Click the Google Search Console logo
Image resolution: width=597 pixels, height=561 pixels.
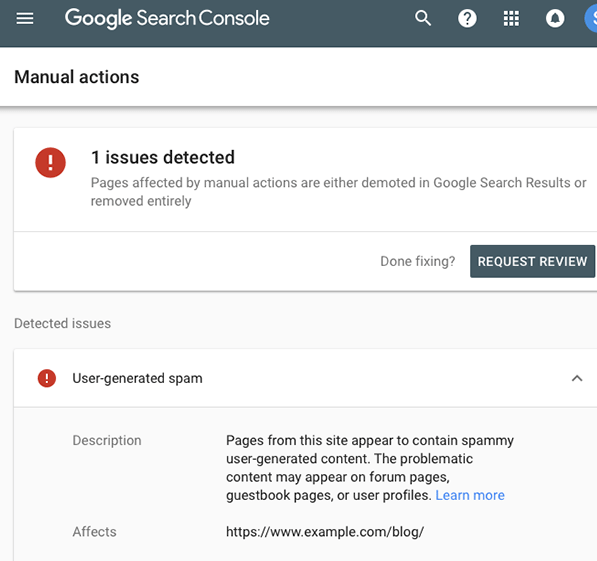pos(167,18)
